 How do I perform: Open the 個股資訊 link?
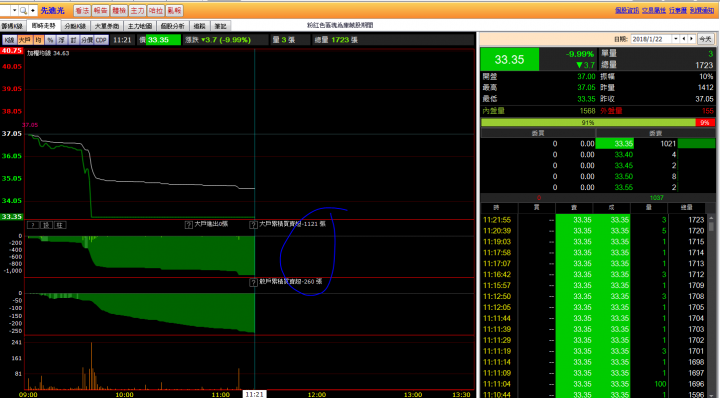click(x=627, y=10)
